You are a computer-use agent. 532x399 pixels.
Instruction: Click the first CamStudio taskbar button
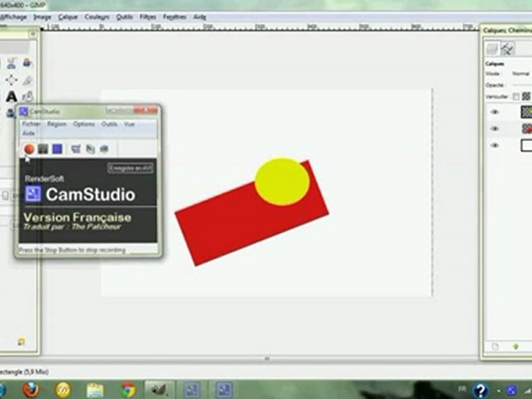click(192, 390)
